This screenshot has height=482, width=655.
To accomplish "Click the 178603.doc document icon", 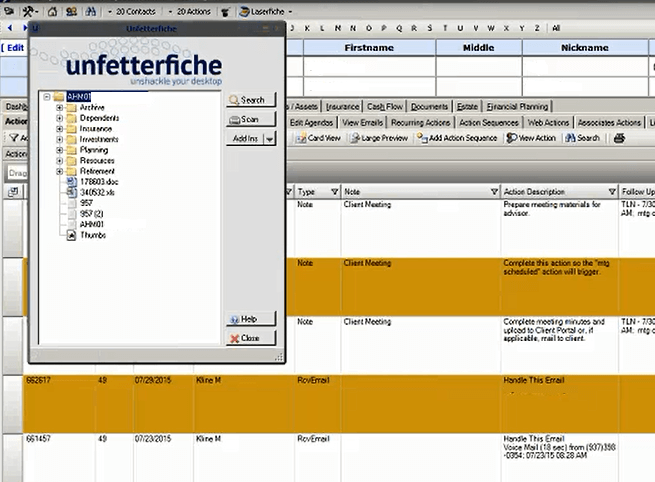I will click(72, 182).
